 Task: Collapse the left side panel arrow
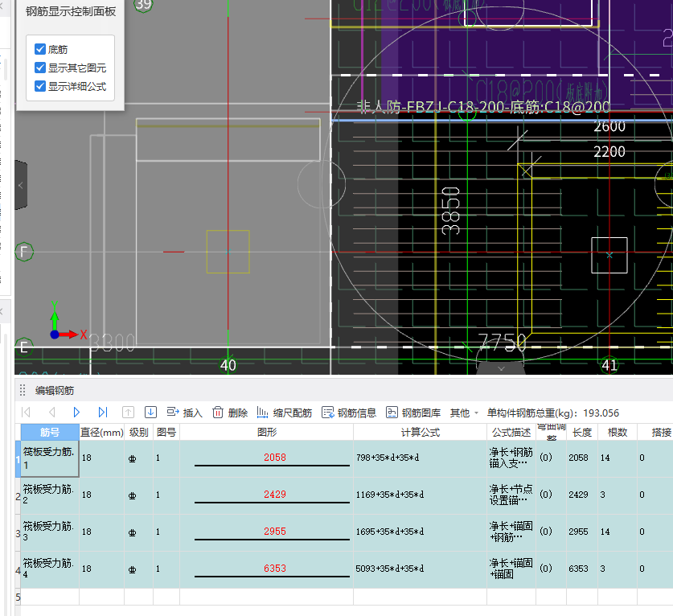click(21, 186)
